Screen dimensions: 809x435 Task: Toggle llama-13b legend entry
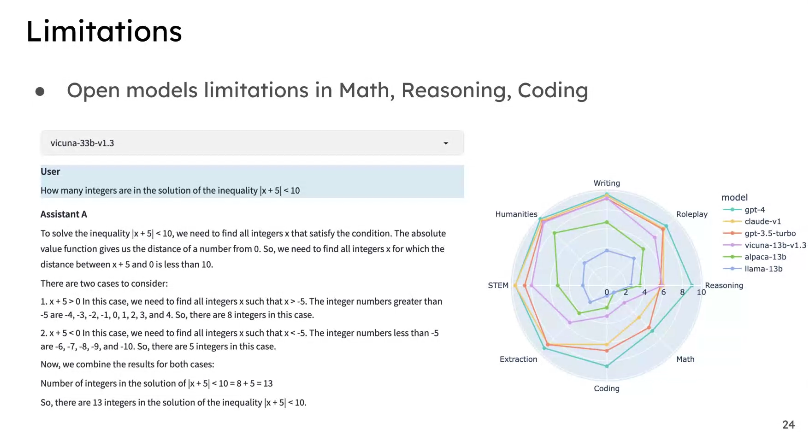point(752,269)
